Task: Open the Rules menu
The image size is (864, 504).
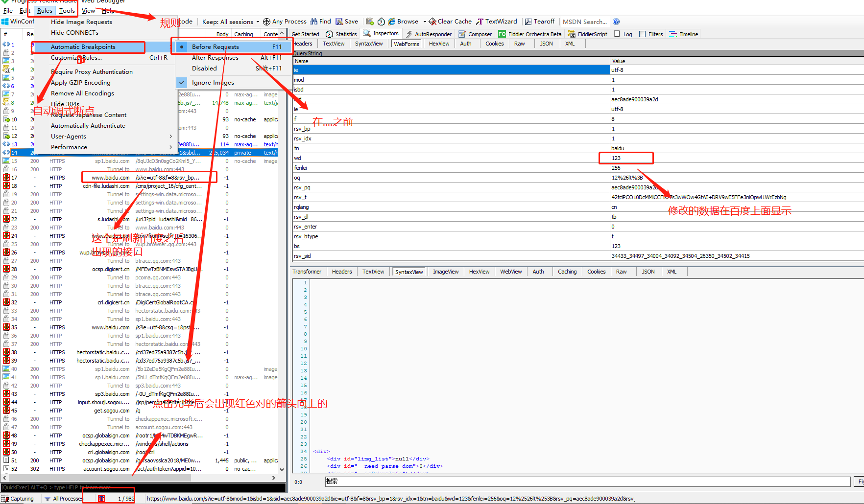Action: (45, 10)
